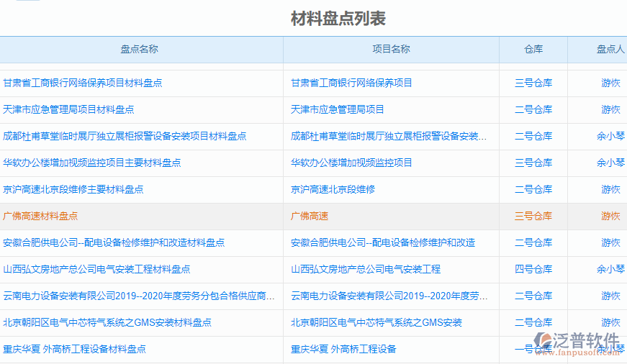This screenshot has width=627, height=364.
Task: Click the 盘点人 column header
Action: pos(610,49)
